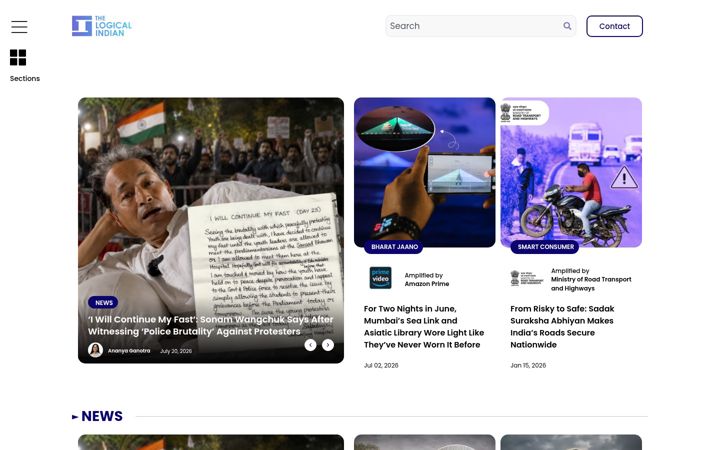Click 'Ministry of Road Transport and Highways' text
This screenshot has height=450, width=720.
591,284
